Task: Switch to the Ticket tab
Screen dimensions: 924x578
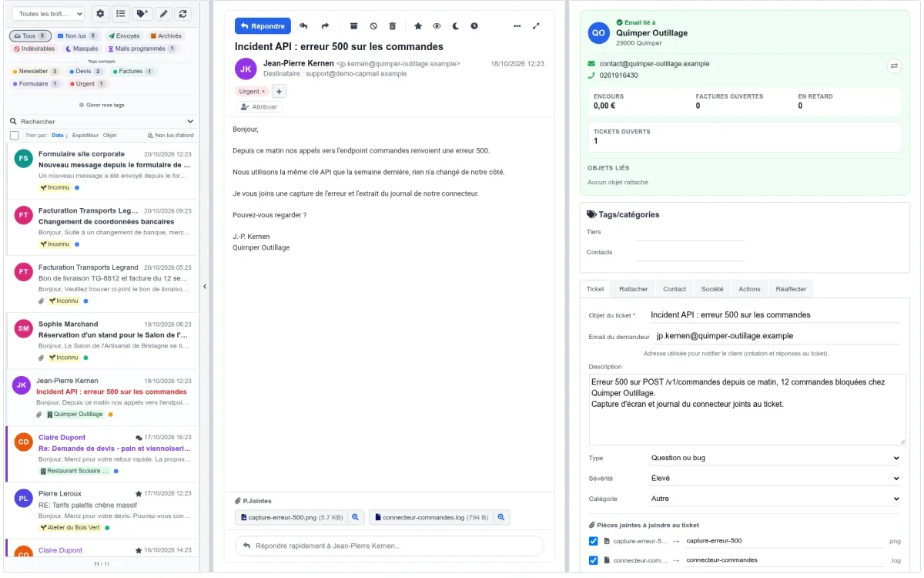Action: pyautogui.click(x=595, y=289)
